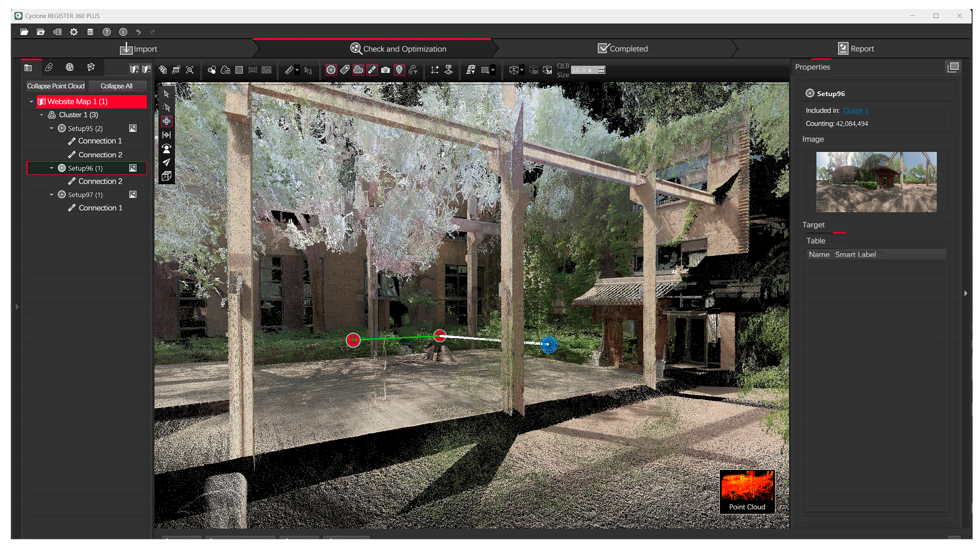Toggle point cloud display in toolbar
Screen dimensions: 980x546
tap(358, 70)
